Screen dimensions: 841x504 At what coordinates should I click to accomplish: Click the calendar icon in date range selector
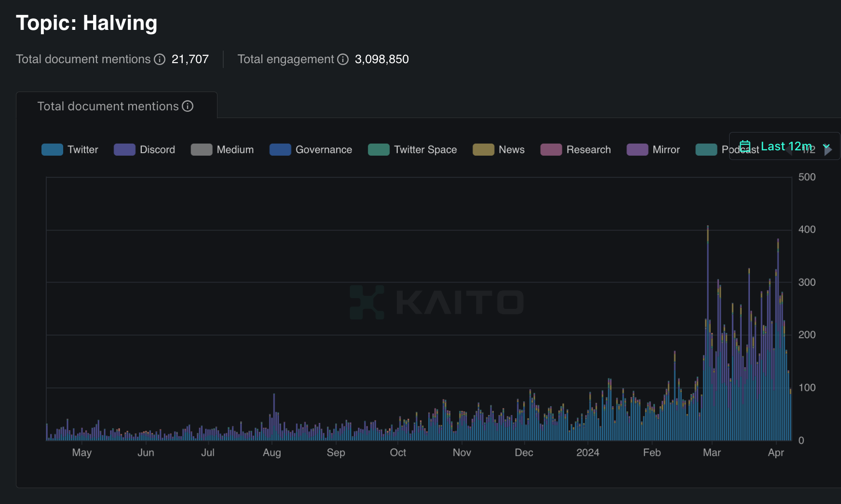745,146
